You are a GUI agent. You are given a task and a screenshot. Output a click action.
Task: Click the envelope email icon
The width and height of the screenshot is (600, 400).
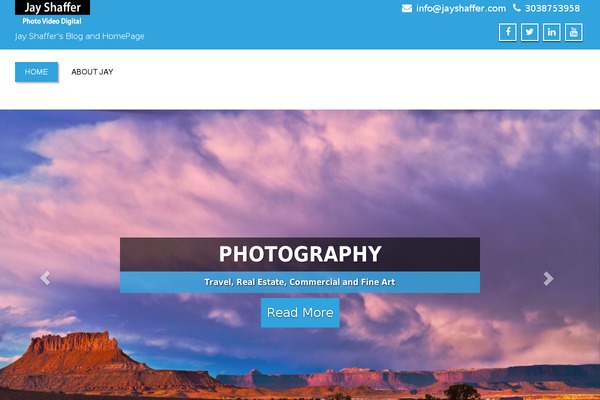coord(407,8)
